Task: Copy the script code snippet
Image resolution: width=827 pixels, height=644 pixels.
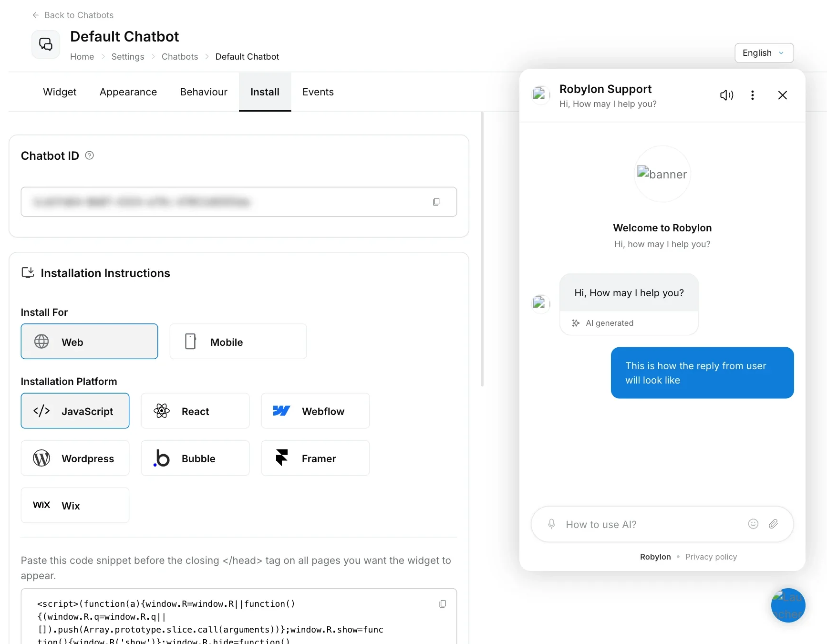Action: click(x=443, y=604)
